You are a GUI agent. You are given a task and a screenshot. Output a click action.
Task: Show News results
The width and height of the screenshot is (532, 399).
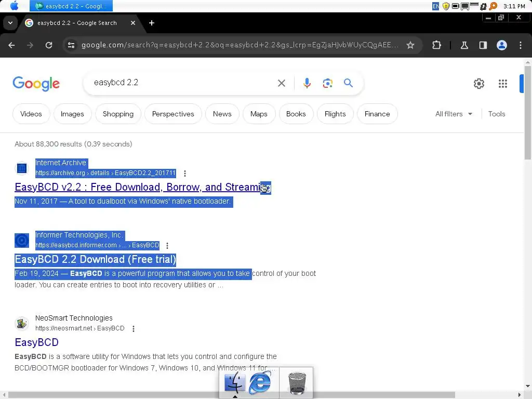[222, 114]
